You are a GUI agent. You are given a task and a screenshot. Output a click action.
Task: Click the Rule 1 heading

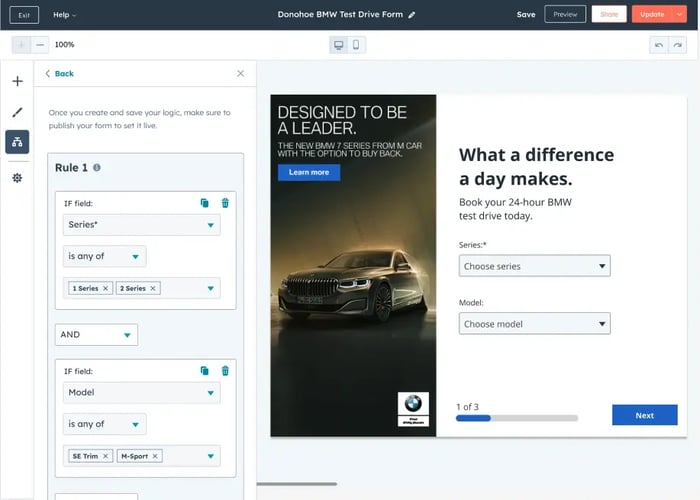point(71,168)
